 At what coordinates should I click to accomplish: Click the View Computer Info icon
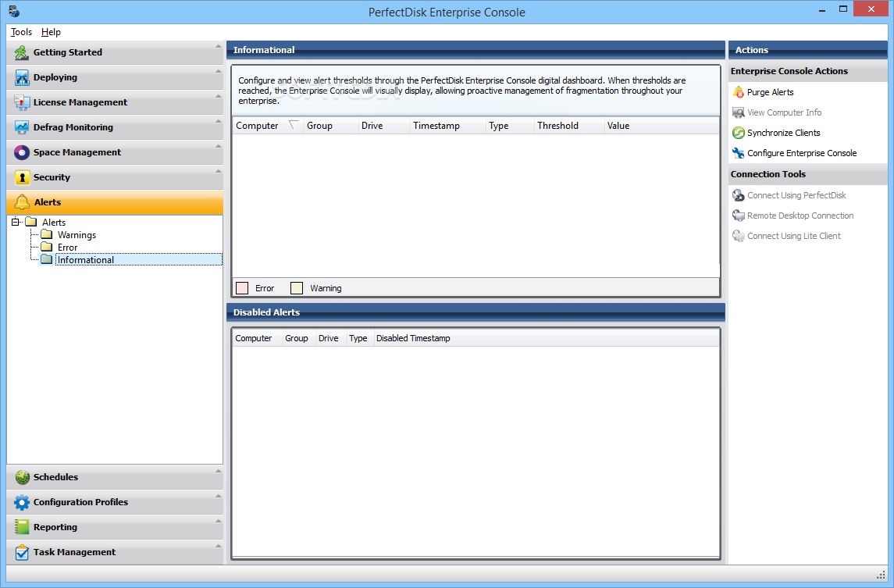pos(739,112)
